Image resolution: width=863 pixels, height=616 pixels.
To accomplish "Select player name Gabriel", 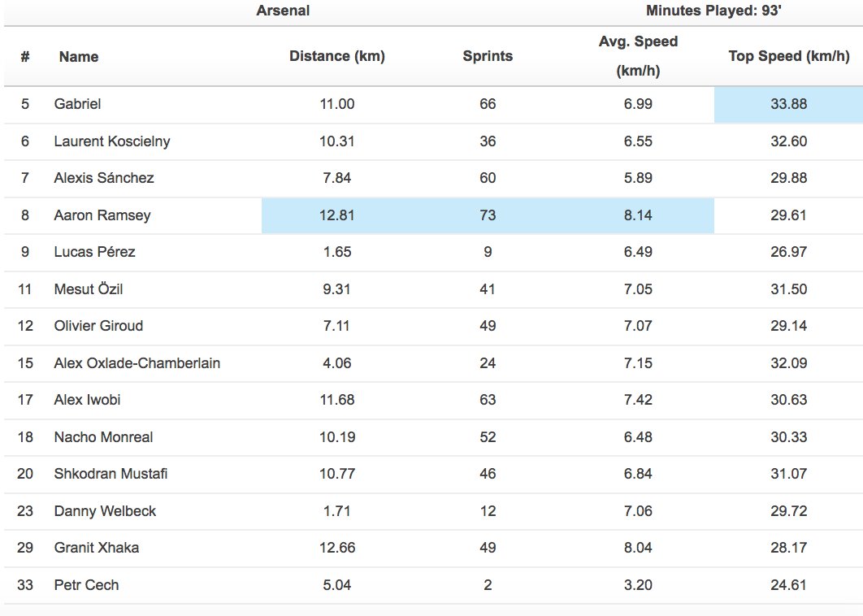I will tap(77, 104).
